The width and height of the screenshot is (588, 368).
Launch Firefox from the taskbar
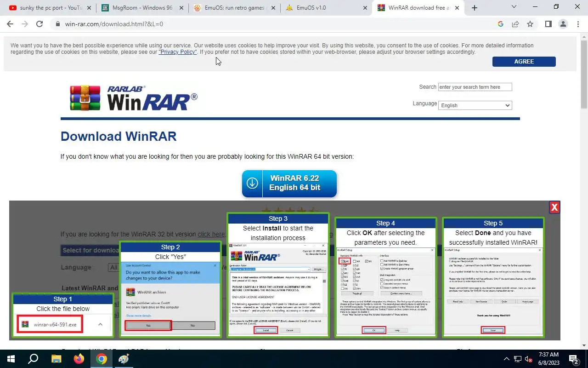coord(79,359)
